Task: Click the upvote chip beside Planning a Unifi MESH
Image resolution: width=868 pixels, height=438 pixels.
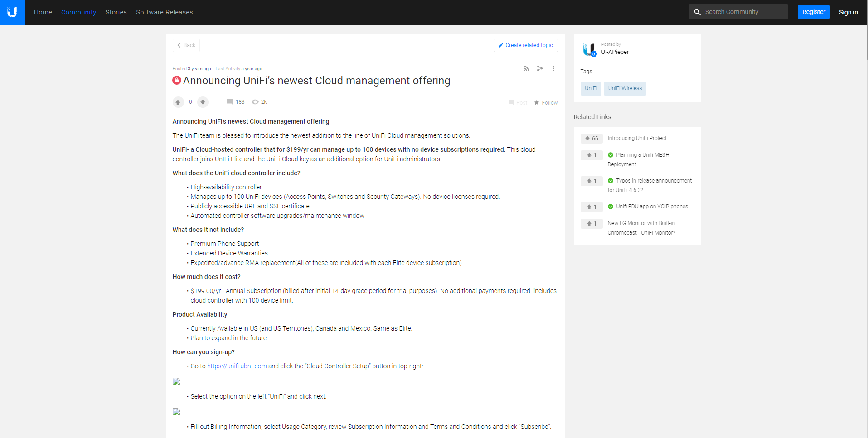Action: tap(592, 155)
